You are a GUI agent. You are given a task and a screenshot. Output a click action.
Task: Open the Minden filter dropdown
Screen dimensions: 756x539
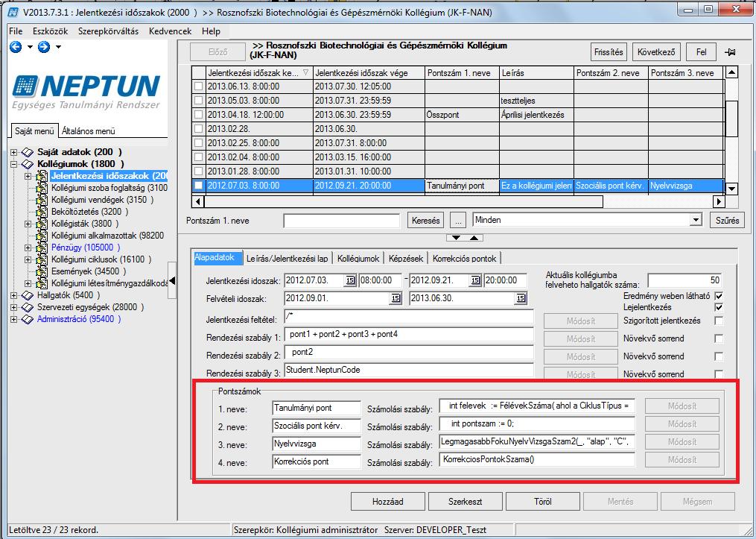tap(695, 221)
